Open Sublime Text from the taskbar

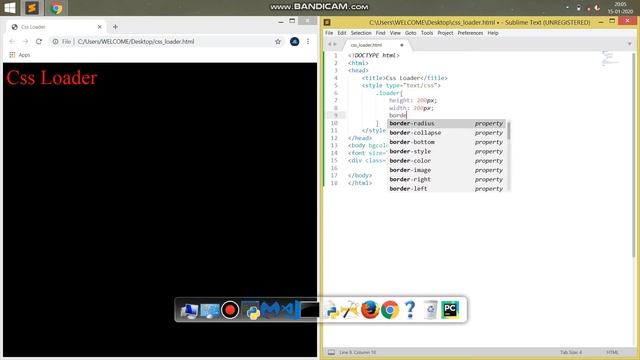point(32,8)
